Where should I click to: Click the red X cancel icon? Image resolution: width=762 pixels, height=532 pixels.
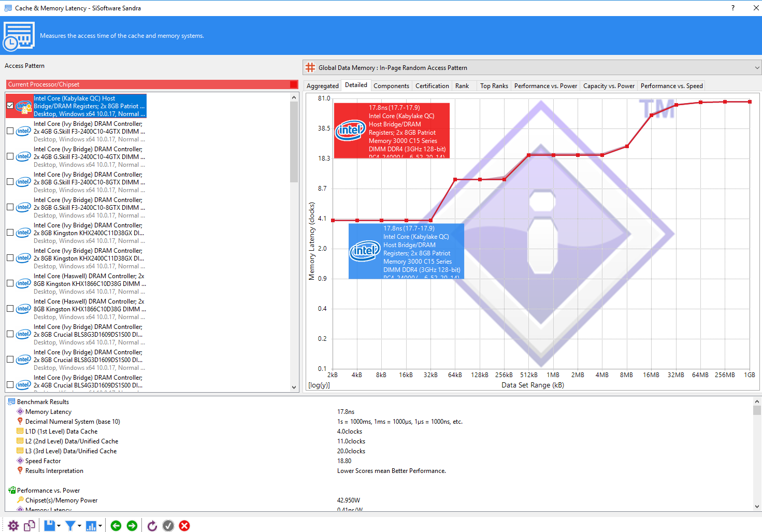pos(184,526)
